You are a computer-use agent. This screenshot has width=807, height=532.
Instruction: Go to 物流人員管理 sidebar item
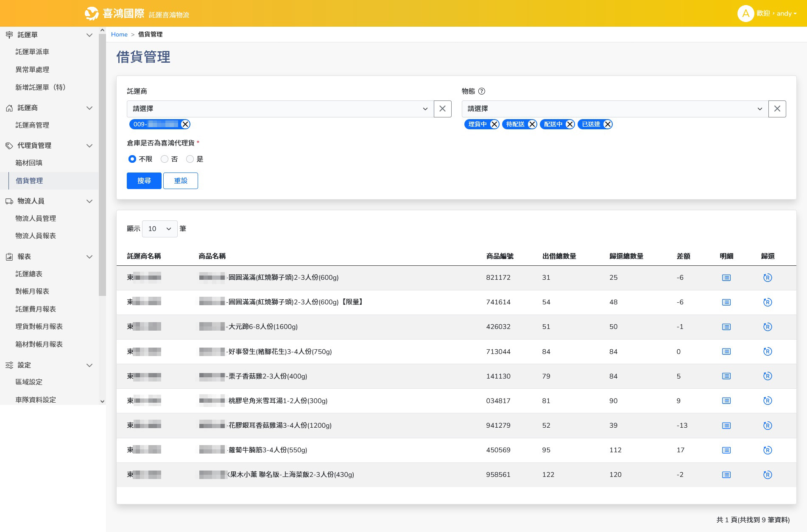click(36, 218)
